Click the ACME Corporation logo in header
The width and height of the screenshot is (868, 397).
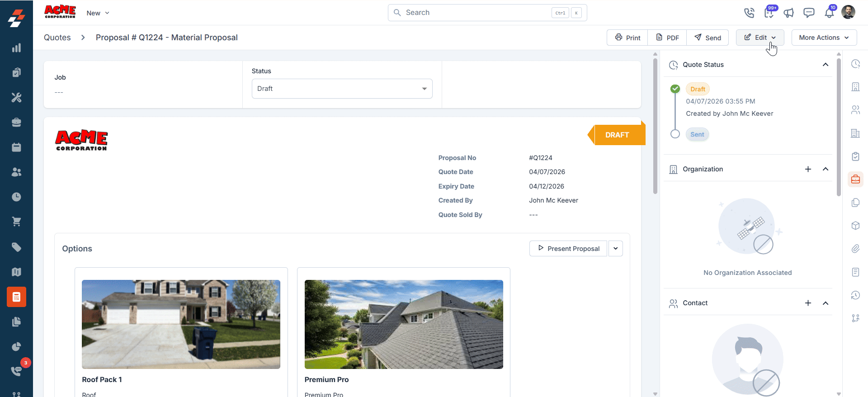pyautogui.click(x=60, y=12)
